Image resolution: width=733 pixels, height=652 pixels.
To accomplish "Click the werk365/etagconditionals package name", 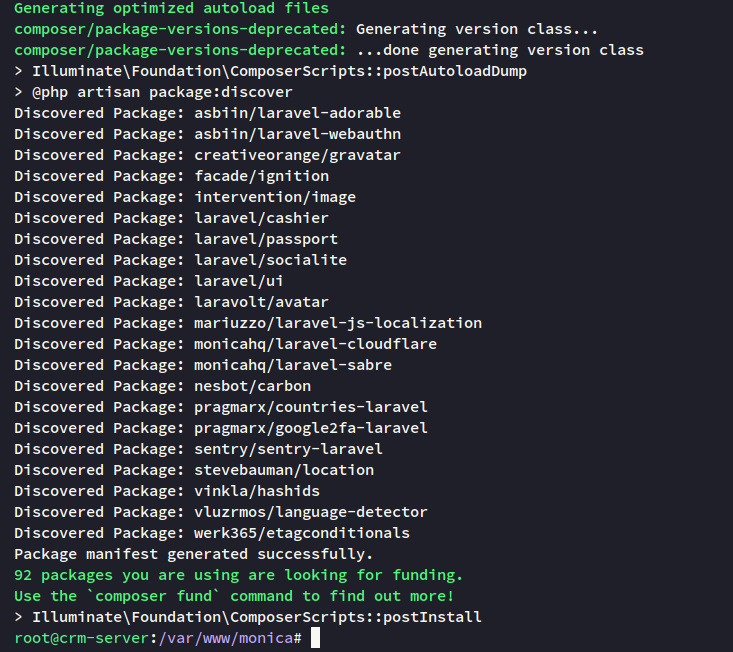I will pos(301,533).
